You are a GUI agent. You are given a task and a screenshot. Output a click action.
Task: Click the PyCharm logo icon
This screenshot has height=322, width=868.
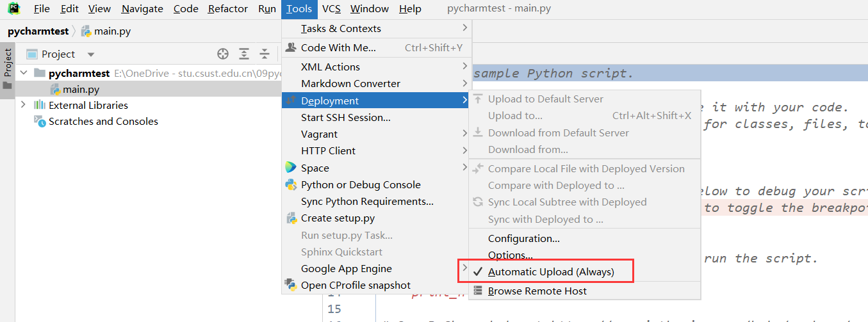tap(14, 8)
